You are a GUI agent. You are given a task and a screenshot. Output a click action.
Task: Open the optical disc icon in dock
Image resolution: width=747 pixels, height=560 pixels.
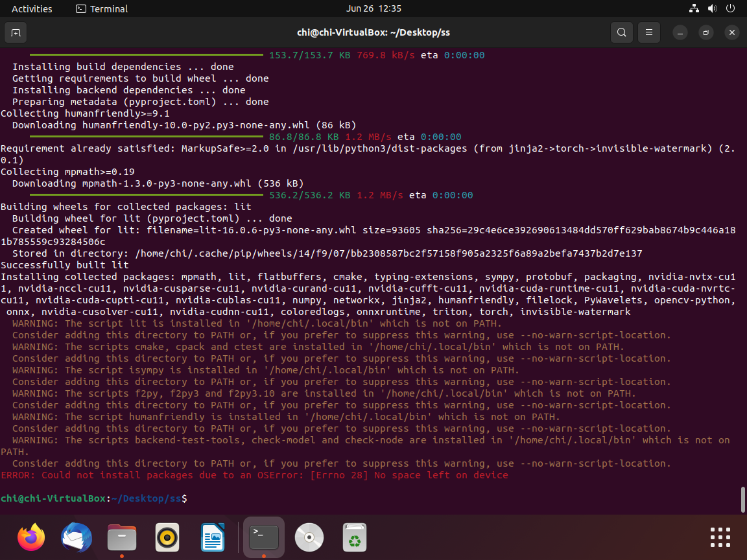(x=309, y=537)
